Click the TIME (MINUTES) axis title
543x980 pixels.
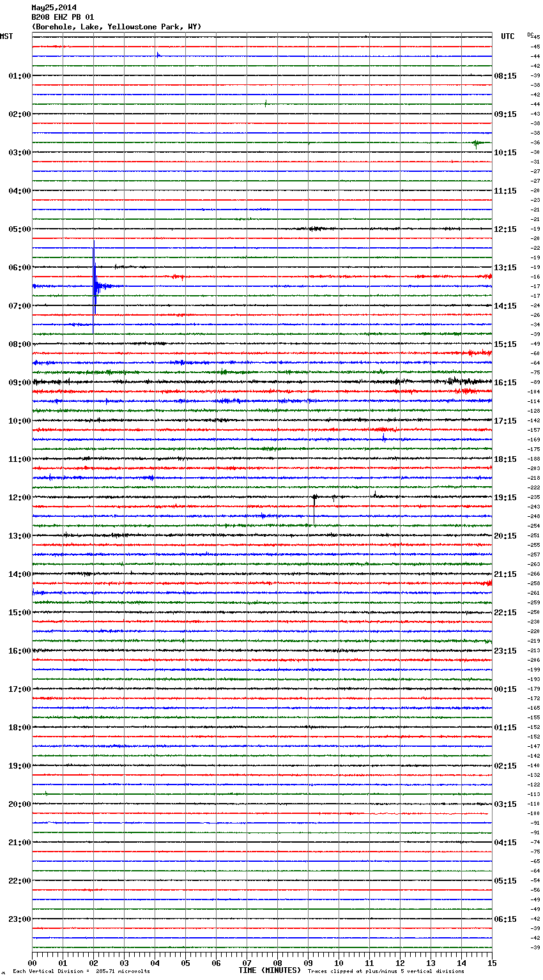(270, 970)
